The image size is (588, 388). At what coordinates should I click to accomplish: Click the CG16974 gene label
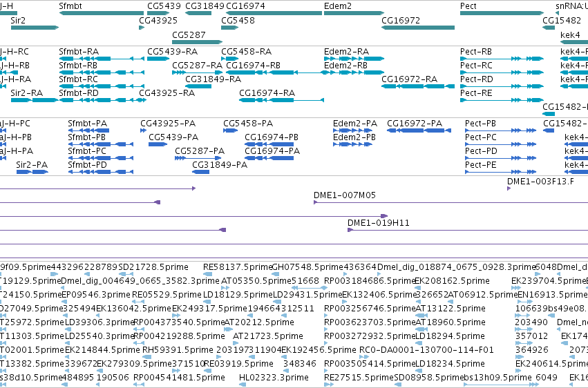point(245,6)
